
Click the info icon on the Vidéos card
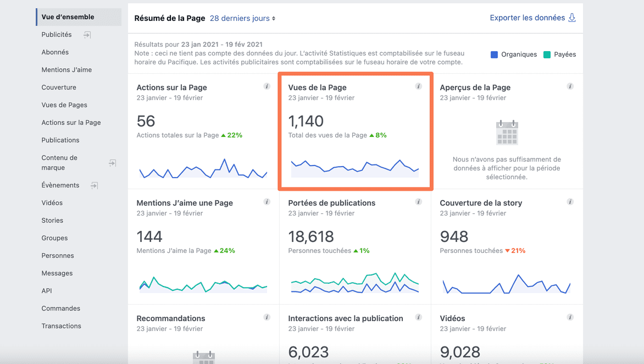click(x=570, y=317)
